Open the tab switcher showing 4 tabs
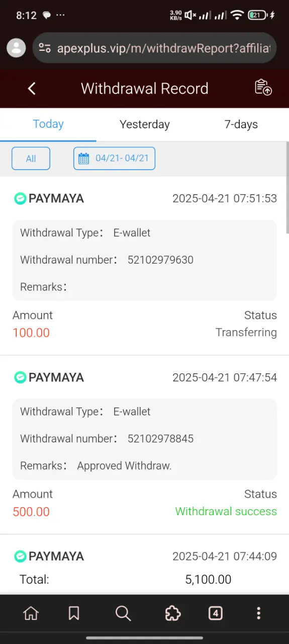Viewport: 289px width, 644px height. 216,613
